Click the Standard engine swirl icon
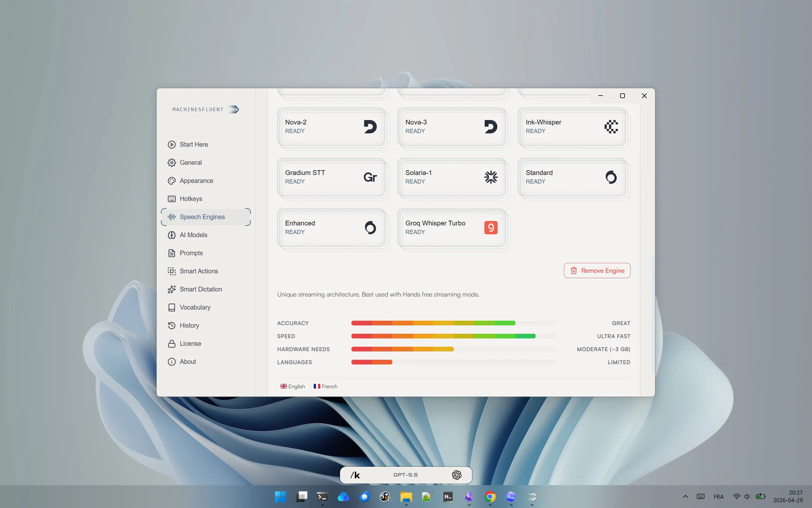Viewport: 812px width, 508px height. pyautogui.click(x=611, y=177)
